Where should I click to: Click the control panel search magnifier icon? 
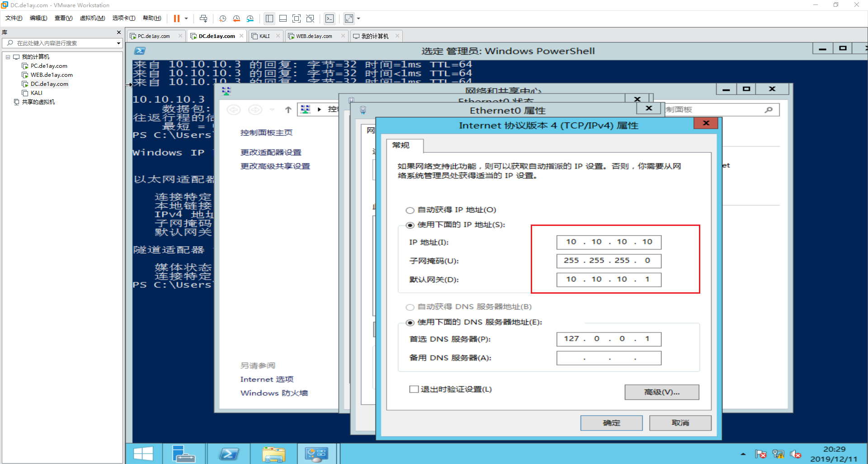point(769,110)
